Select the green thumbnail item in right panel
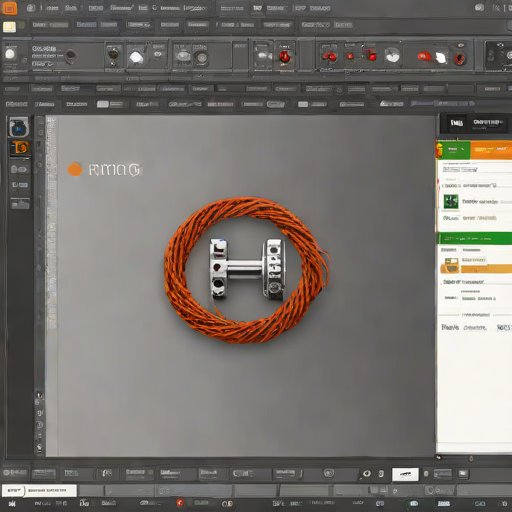 coord(451,202)
